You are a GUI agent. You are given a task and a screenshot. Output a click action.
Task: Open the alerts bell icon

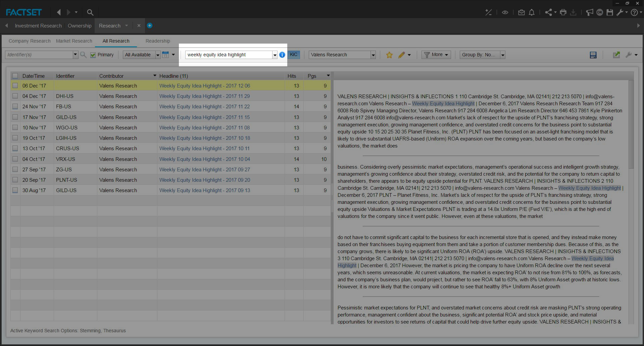532,12
